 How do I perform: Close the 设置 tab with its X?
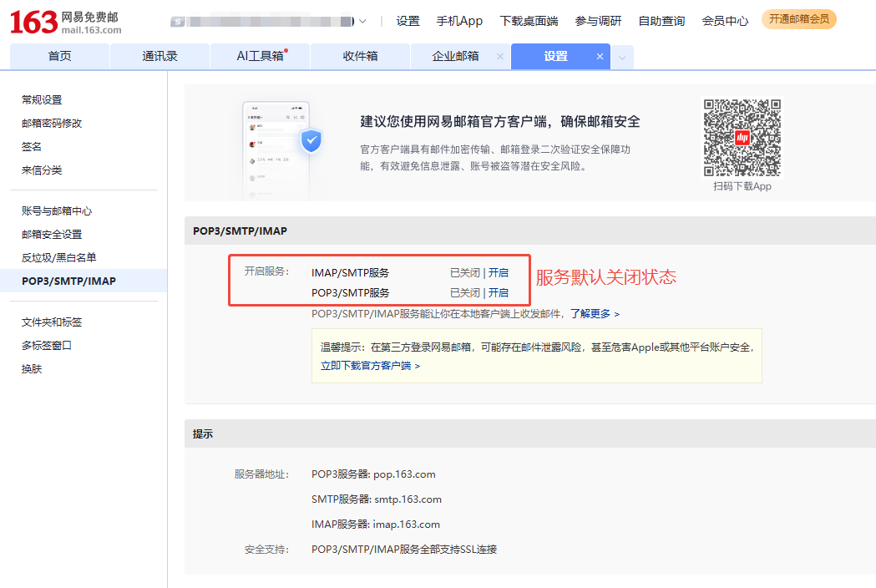(x=600, y=57)
